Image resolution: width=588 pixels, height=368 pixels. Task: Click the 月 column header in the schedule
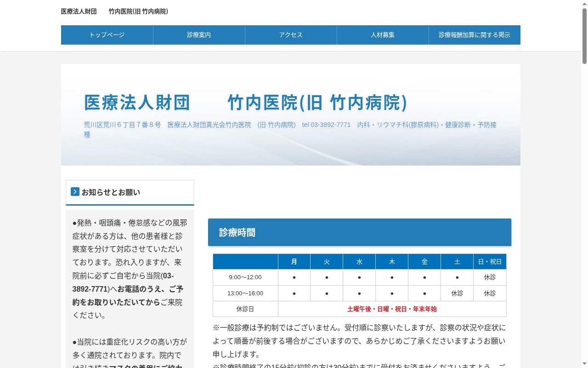[x=294, y=262]
